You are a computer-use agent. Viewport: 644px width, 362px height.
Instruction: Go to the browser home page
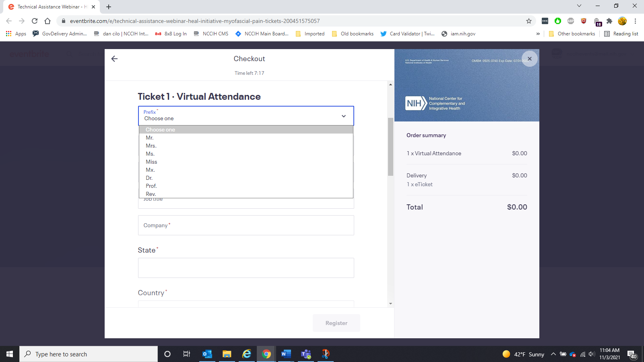[47, 21]
